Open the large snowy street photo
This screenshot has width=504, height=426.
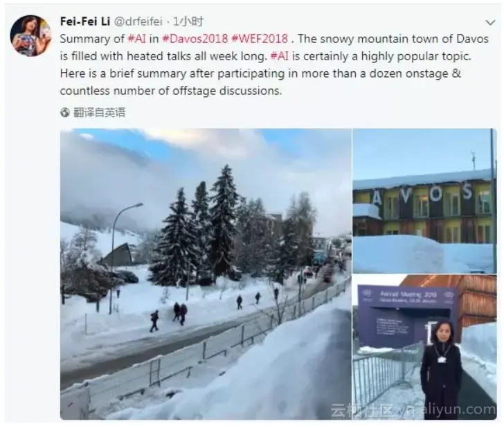pyautogui.click(x=206, y=274)
